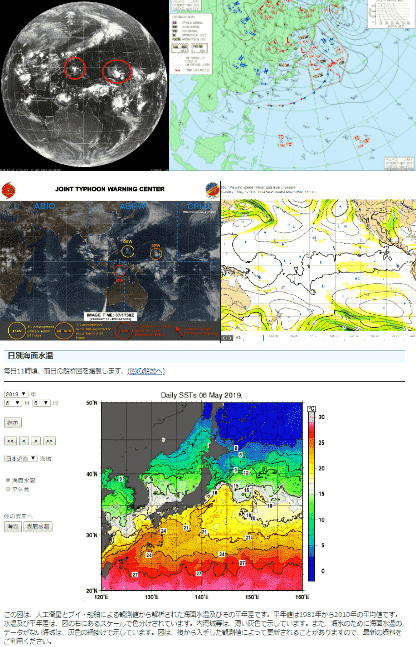Click the 表層水温 button

[x=38, y=527]
